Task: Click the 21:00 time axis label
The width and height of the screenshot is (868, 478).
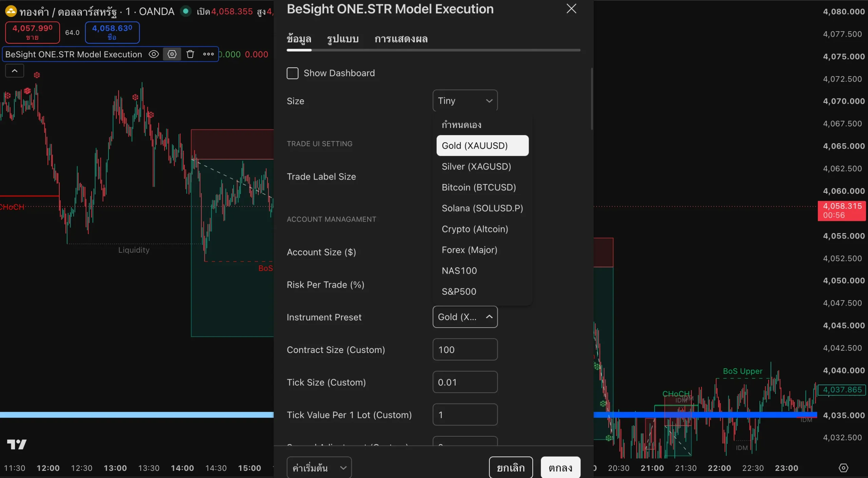Action: point(652,468)
